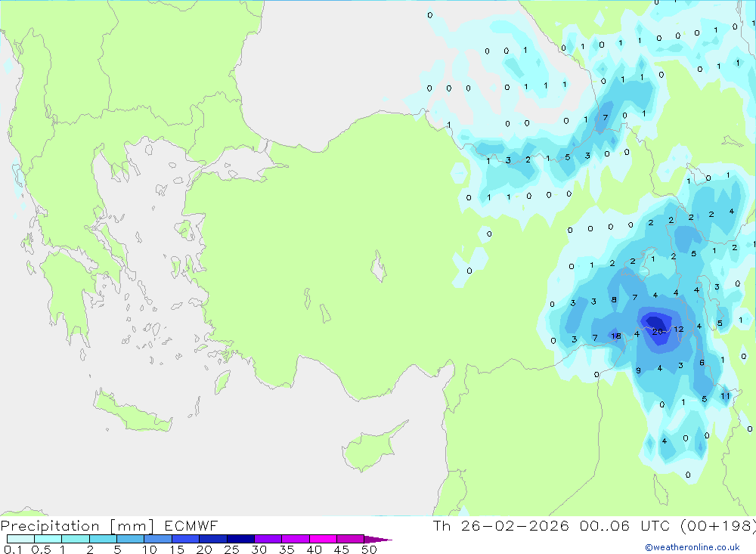
Task: Click the "18" precipitation value on the map
Action: click(x=615, y=336)
